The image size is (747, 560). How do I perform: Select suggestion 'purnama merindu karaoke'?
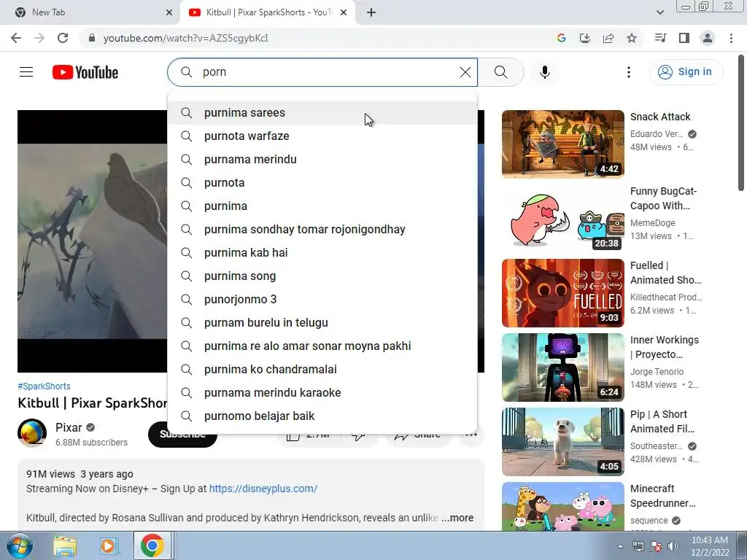tap(322, 393)
